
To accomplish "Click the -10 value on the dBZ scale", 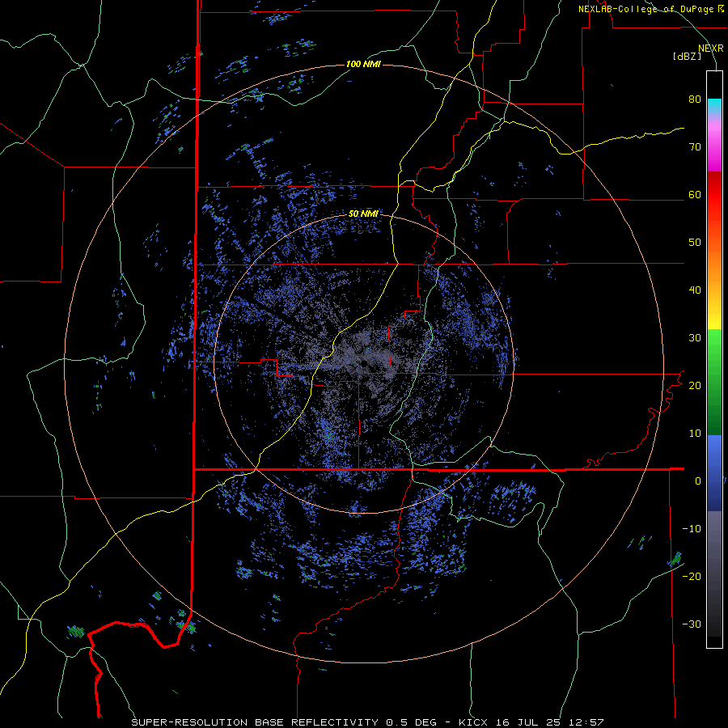I will click(692, 529).
